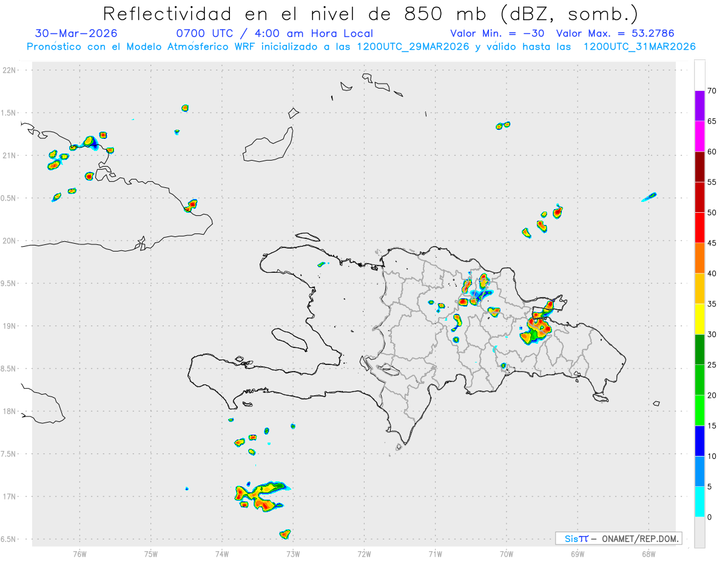Click the dark red 55-60 dBZ band

click(699, 167)
